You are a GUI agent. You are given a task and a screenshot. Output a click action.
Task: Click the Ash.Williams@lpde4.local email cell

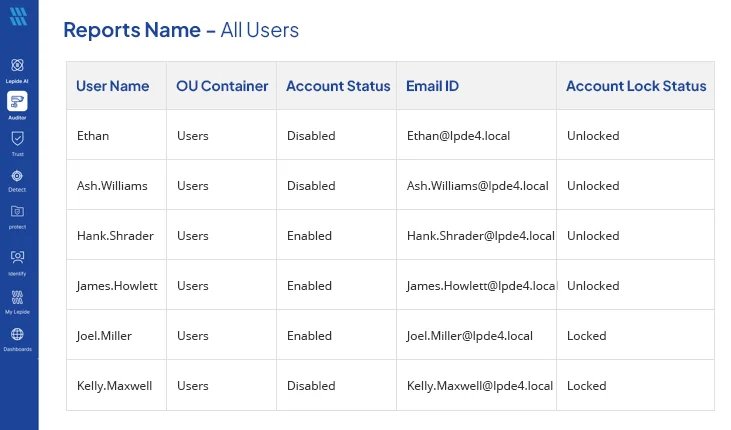(477, 186)
